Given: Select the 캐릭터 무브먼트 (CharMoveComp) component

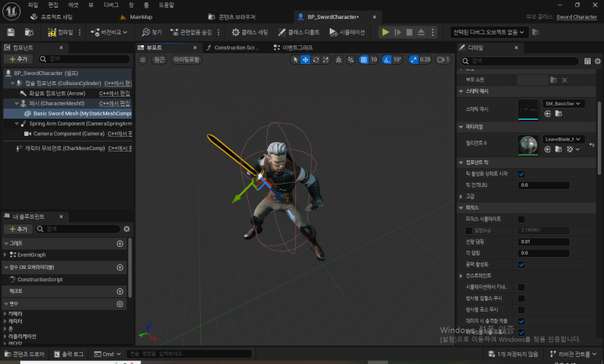Looking at the screenshot, I should (x=68, y=148).
